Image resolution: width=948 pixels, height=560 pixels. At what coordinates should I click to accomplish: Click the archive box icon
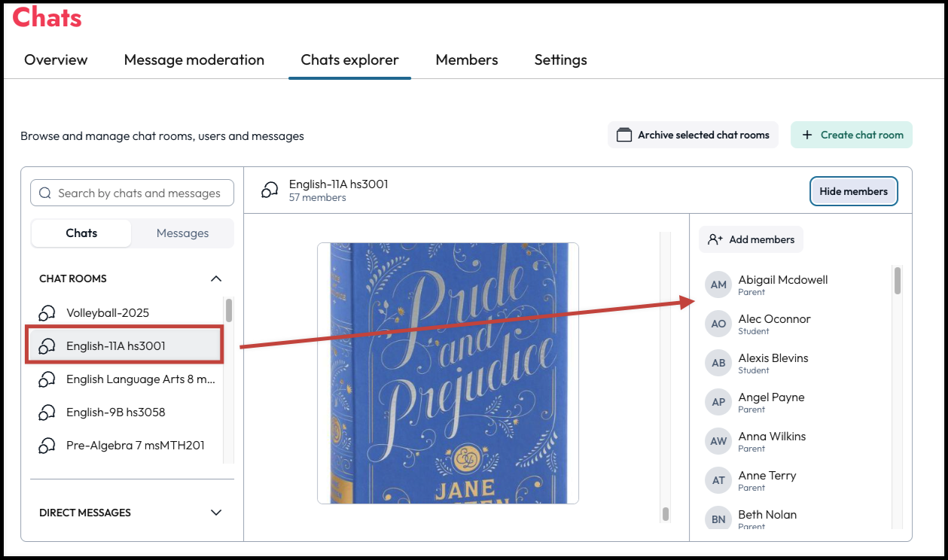(623, 135)
